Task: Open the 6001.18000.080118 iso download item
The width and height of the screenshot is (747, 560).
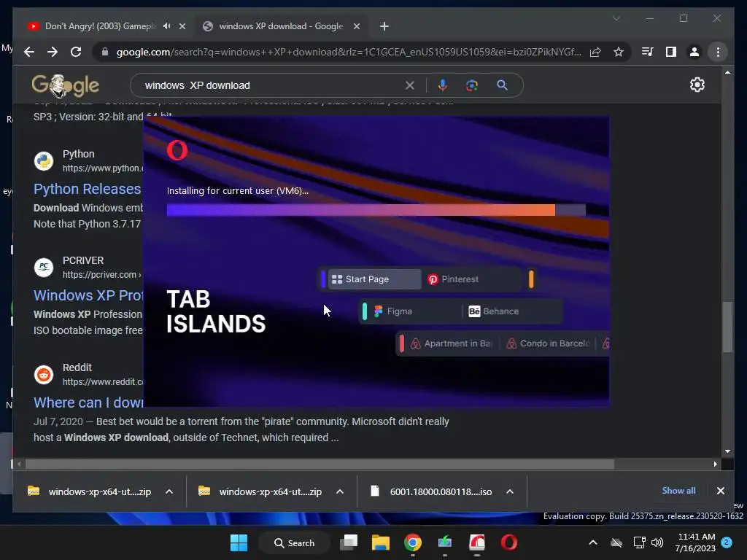Action: click(x=432, y=491)
